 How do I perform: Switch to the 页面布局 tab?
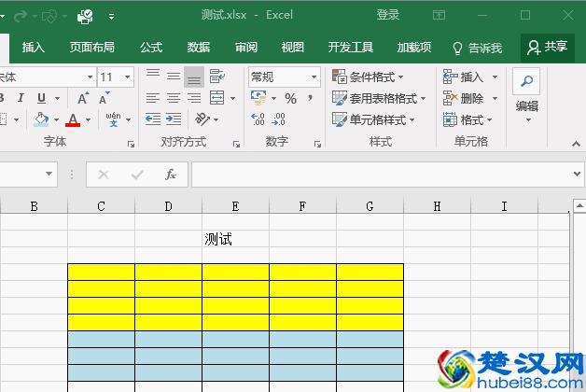(92, 48)
